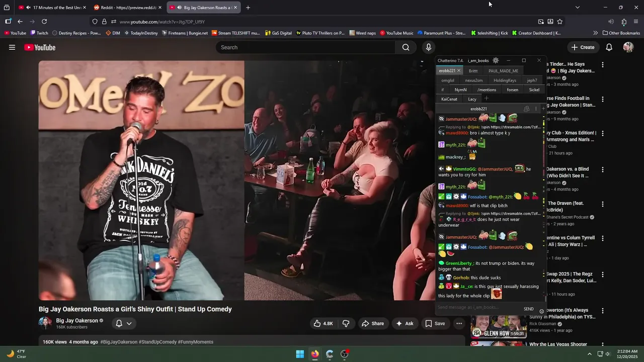Open the Windows Start button
Screen dimensions: 644x362
coord(300,354)
